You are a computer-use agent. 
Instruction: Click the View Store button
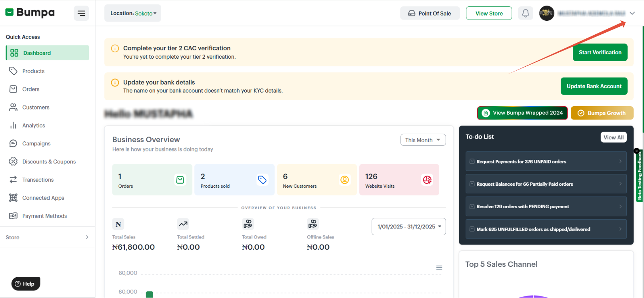coord(489,13)
